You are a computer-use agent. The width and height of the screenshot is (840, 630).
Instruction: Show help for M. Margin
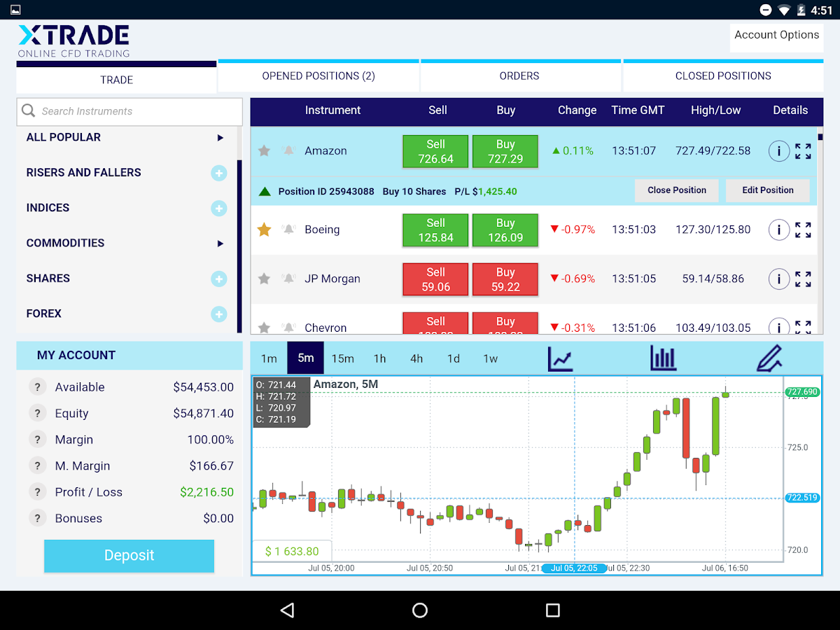point(37,465)
